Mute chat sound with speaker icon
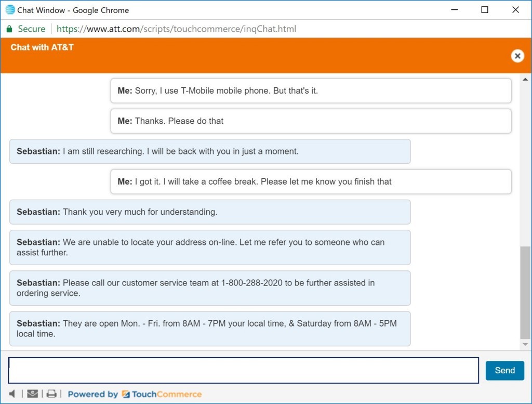The width and height of the screenshot is (532, 404). tap(12, 394)
